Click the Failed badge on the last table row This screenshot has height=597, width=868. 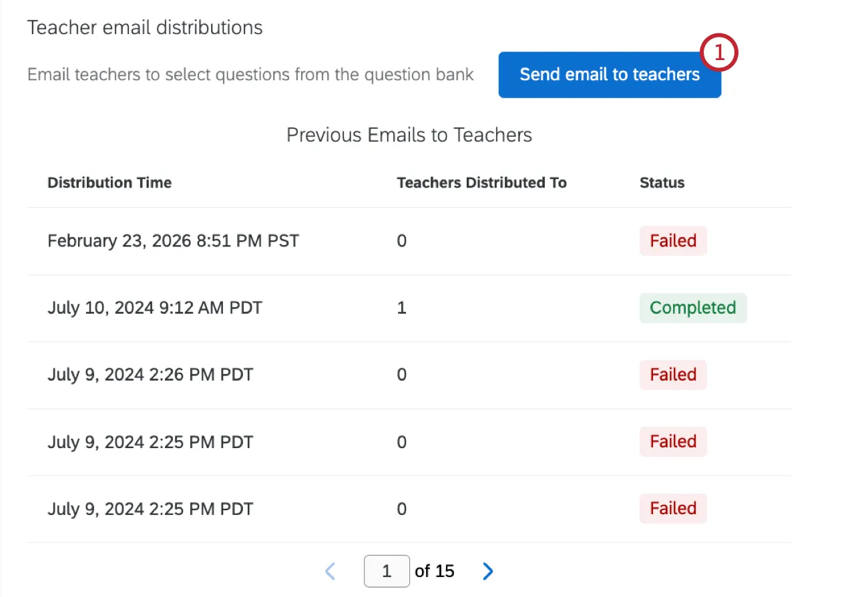672,508
